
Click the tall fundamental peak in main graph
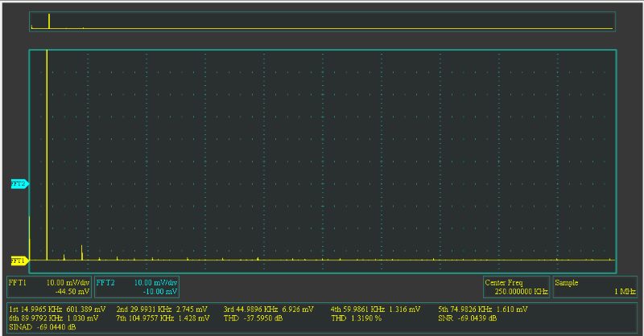[47, 153]
